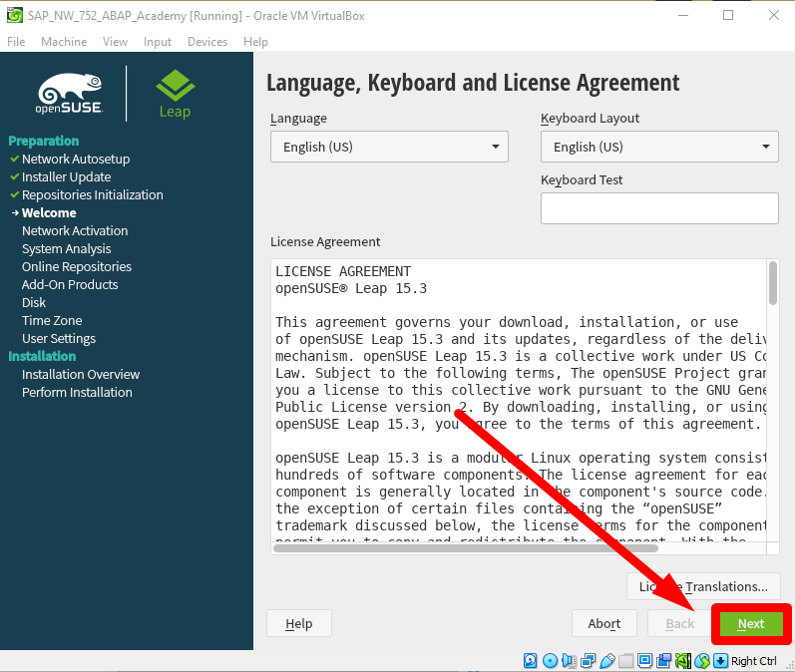Maximize the VirtualBox window
The width and height of the screenshot is (795, 672).
728,15
